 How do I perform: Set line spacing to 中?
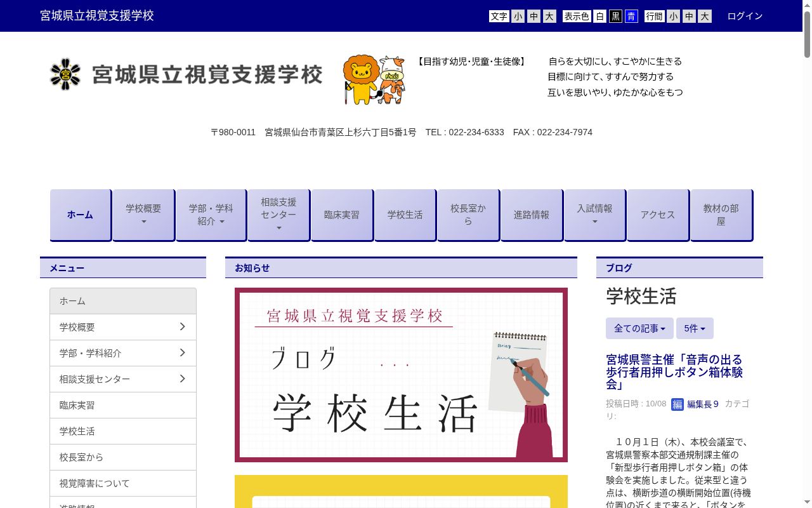pos(689,17)
